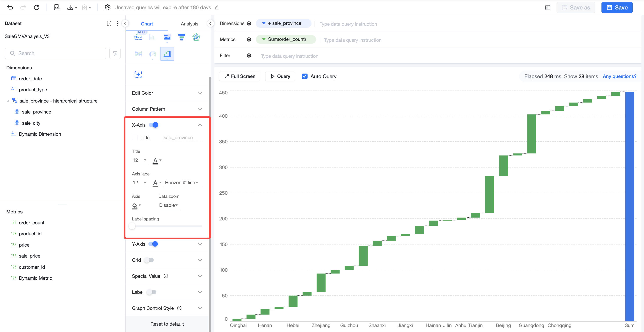The height and width of the screenshot is (332, 644).
Task: Open the Data zoom Disable dropdown
Action: click(x=168, y=205)
